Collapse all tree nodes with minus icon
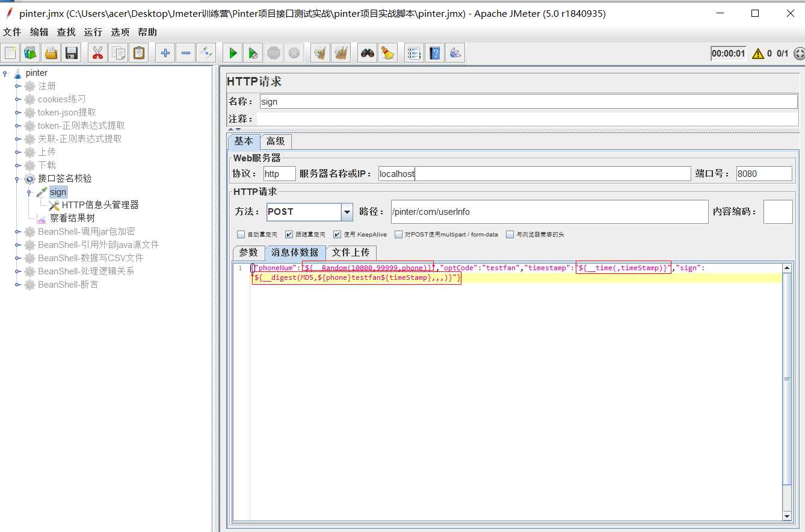This screenshot has width=805, height=532. (x=186, y=53)
